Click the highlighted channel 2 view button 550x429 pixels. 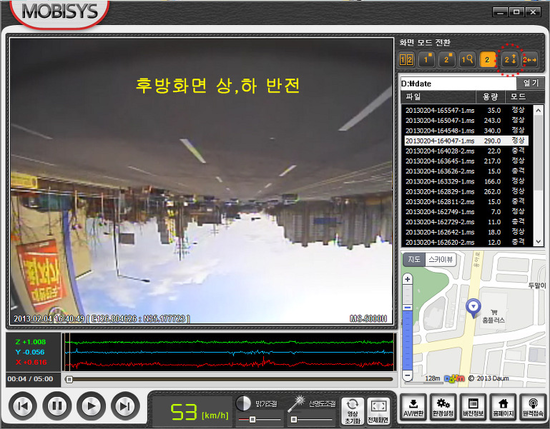488,59
